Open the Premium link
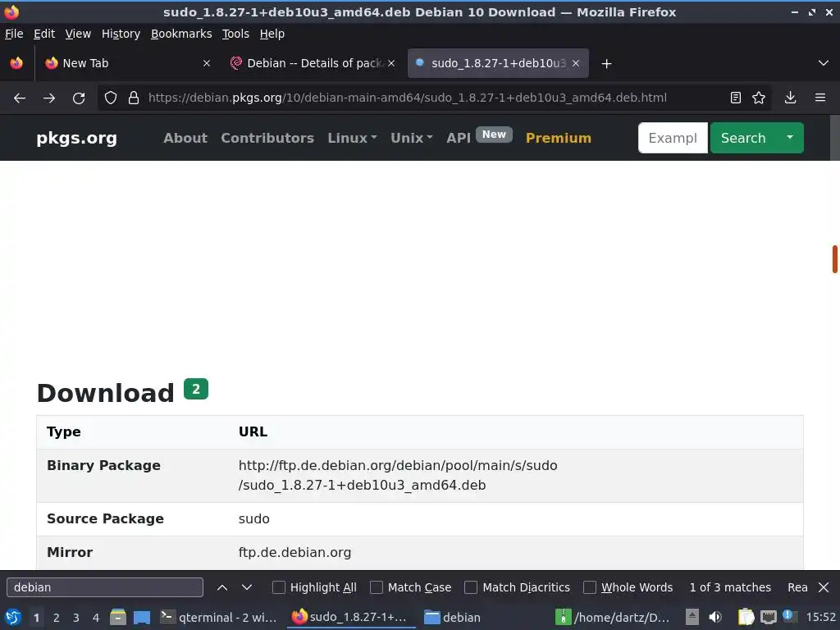Viewport: 840px width, 630px height. (558, 138)
